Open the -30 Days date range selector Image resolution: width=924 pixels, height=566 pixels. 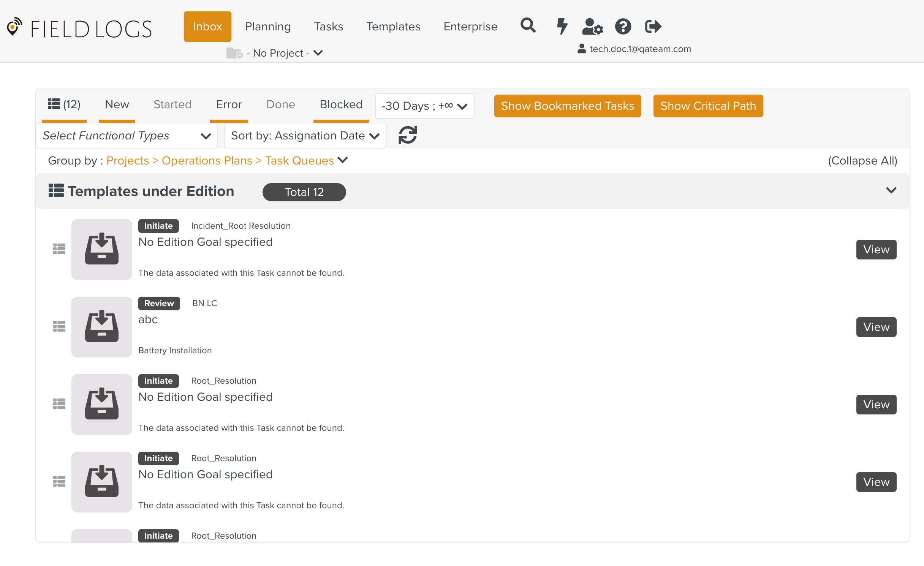(x=424, y=106)
